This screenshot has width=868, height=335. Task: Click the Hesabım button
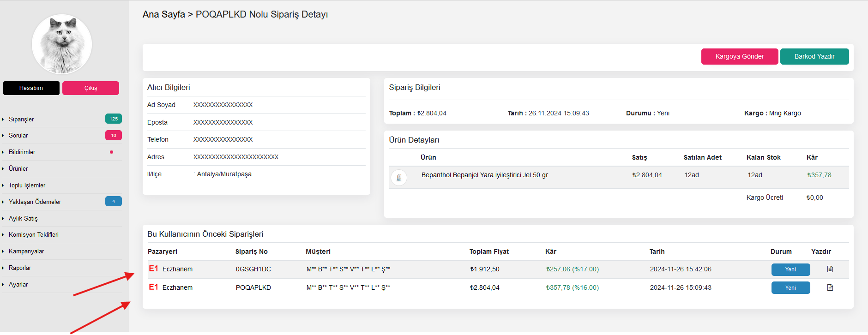[x=31, y=88]
